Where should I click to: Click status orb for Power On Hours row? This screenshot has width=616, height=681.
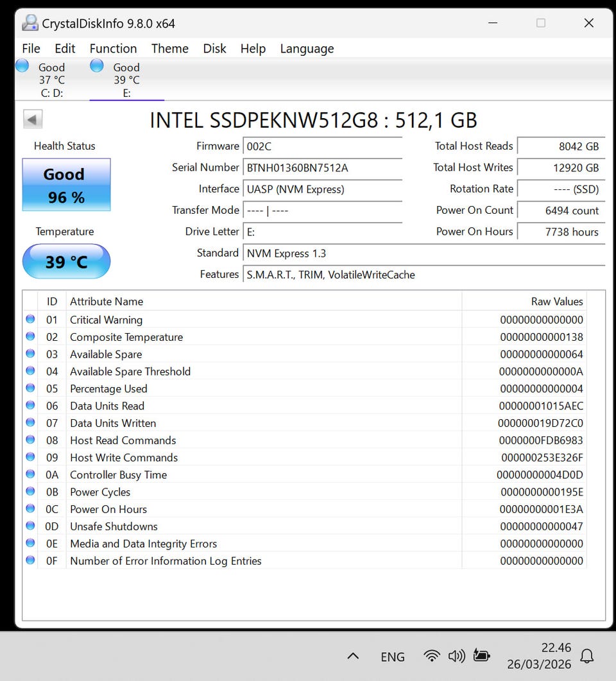pyautogui.click(x=30, y=508)
